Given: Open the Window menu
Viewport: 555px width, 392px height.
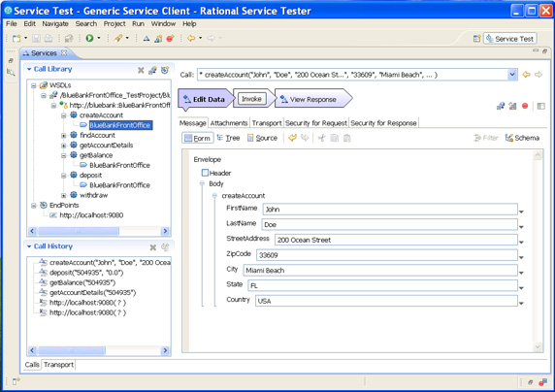Looking at the screenshot, I should tap(163, 23).
